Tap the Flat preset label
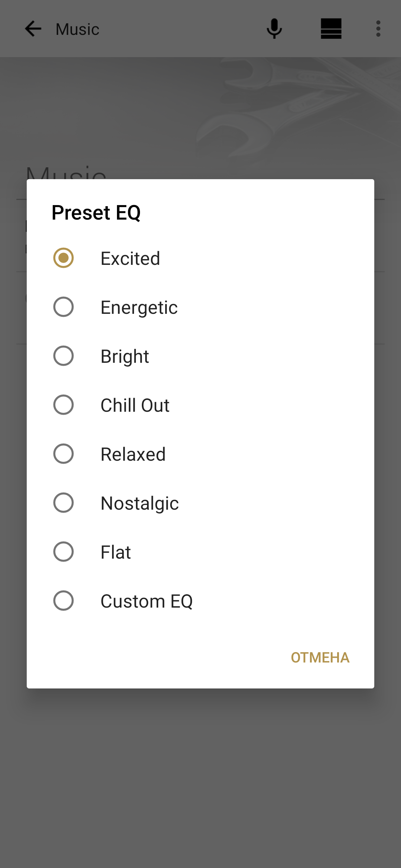The width and height of the screenshot is (401, 868). point(116,552)
